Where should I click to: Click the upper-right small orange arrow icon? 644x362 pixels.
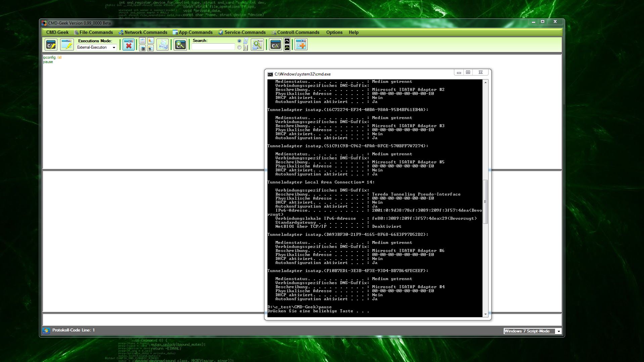click(x=150, y=41)
